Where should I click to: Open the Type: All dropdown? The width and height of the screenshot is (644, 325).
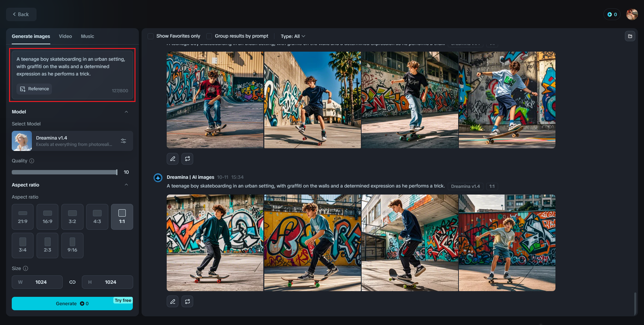[293, 36]
